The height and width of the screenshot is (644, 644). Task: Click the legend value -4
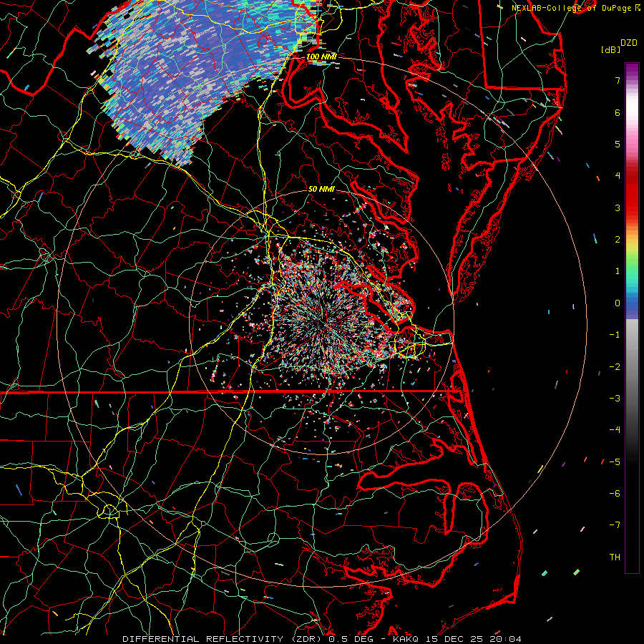click(615, 430)
